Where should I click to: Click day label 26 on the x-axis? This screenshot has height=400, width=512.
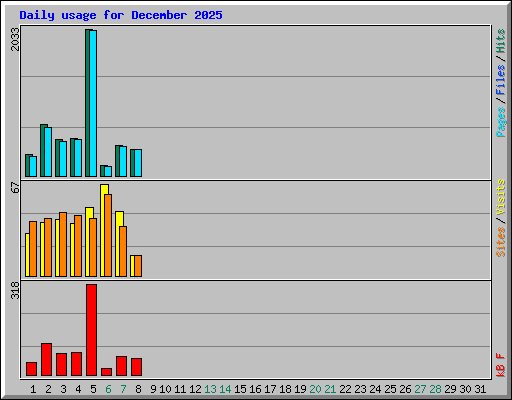pyautogui.click(x=405, y=389)
